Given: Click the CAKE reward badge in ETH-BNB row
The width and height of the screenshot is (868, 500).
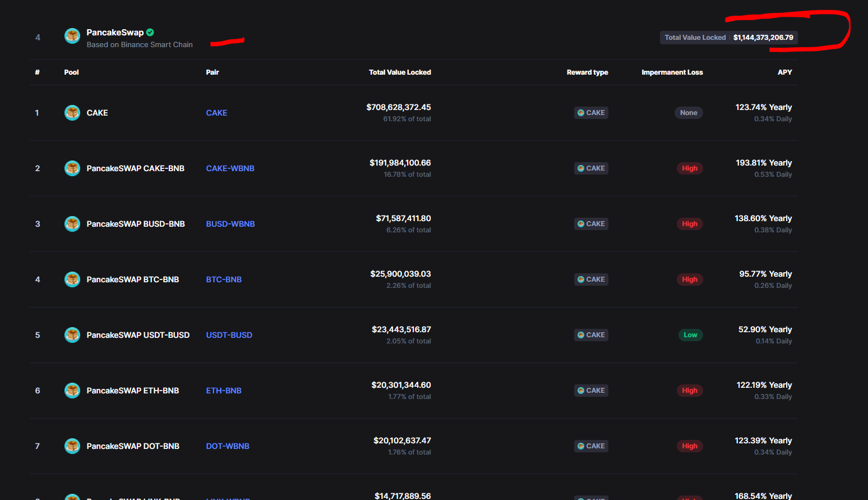Looking at the screenshot, I should (591, 391).
